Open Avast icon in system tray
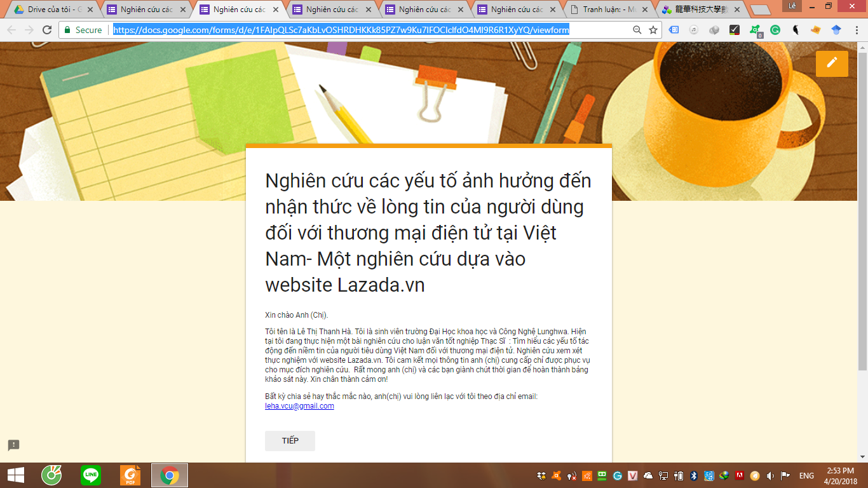This screenshot has width=868, height=488. 557,475
